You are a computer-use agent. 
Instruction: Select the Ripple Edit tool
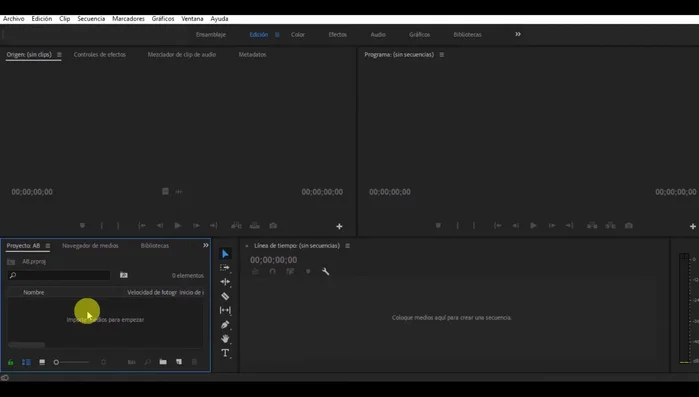pyautogui.click(x=225, y=282)
